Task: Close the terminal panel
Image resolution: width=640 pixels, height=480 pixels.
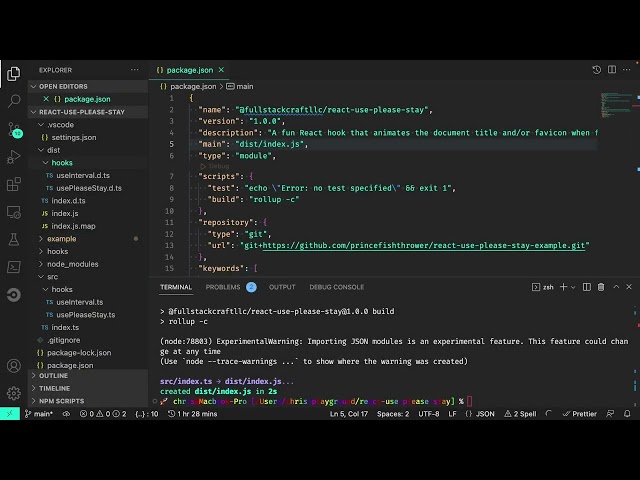Action: pyautogui.click(x=629, y=287)
